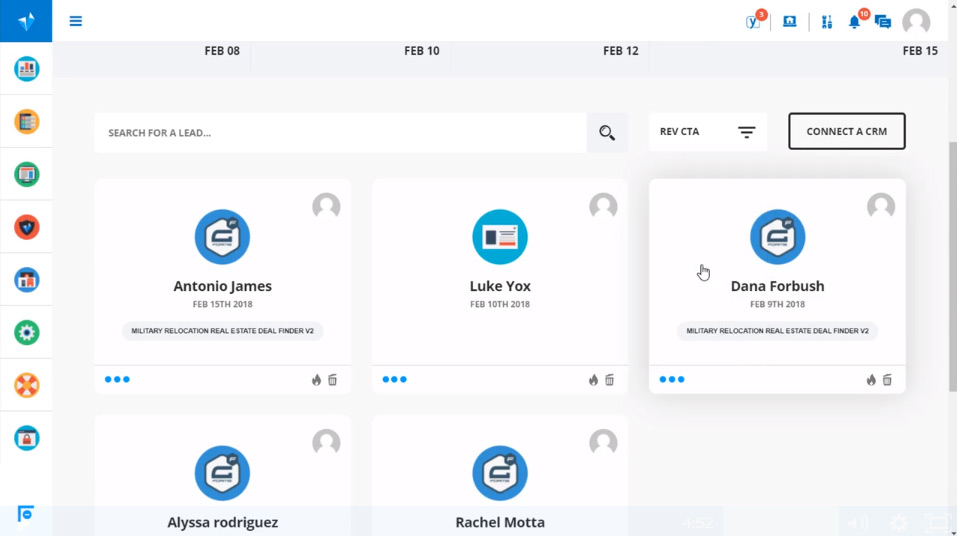Screen dimensions: 957x536
Task: Click the Connect a CRM button
Action: (x=847, y=131)
